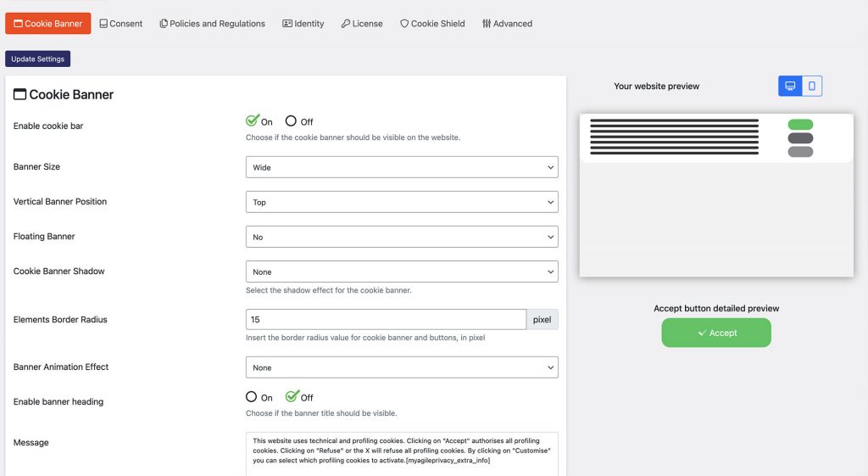Click inside the Message text area
The image size is (868, 476).
[402, 453]
